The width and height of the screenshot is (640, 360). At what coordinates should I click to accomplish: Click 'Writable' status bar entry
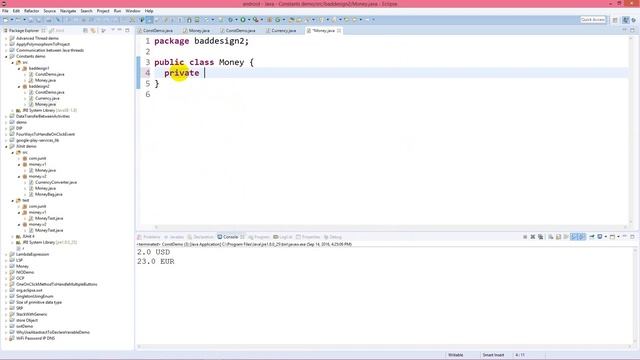456,355
